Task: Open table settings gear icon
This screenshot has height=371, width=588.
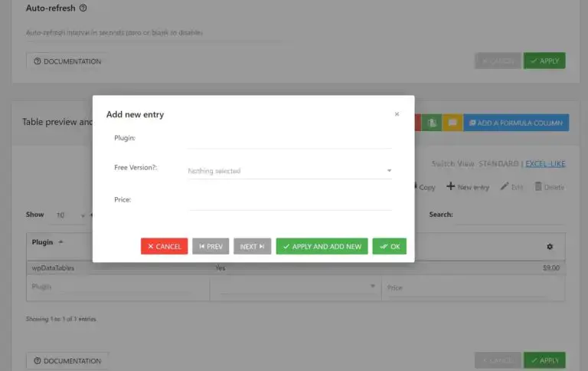Action: click(550, 247)
